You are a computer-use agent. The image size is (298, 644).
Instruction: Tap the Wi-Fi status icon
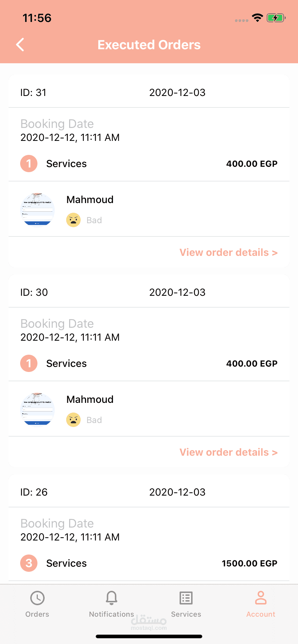pos(257,18)
